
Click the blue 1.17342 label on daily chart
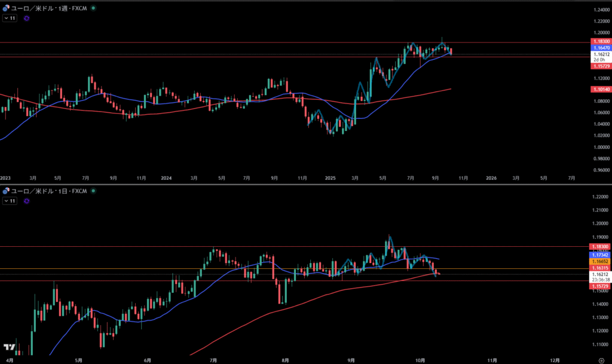pos(600,255)
